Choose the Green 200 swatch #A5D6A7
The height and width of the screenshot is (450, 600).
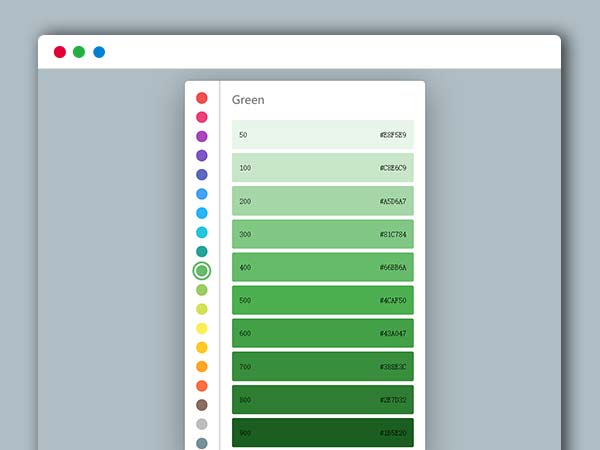(322, 201)
